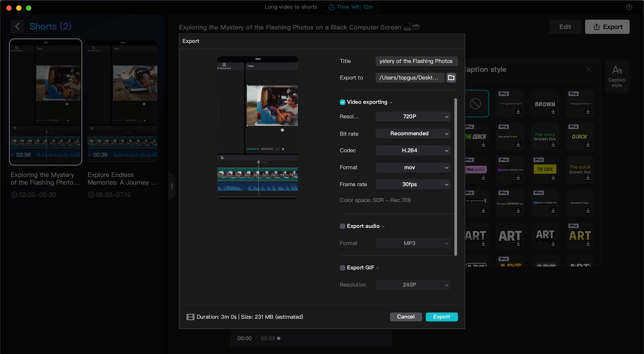Click the clock icon beside 06:32–07:12

pyautogui.click(x=91, y=195)
